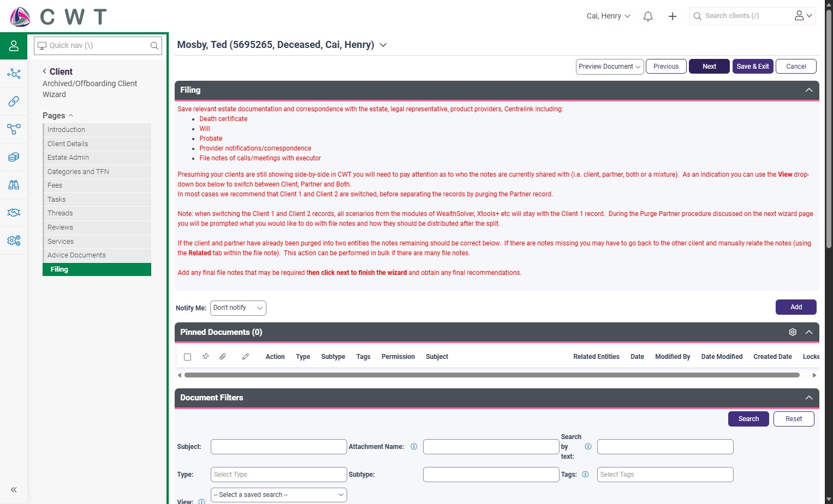
Task: Go to the Reviews page
Action: (97, 227)
